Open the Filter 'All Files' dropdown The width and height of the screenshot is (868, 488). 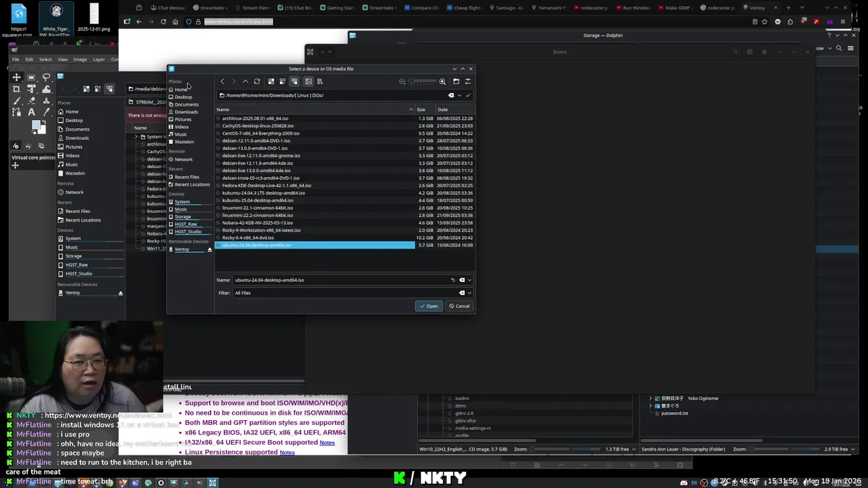[353, 293]
